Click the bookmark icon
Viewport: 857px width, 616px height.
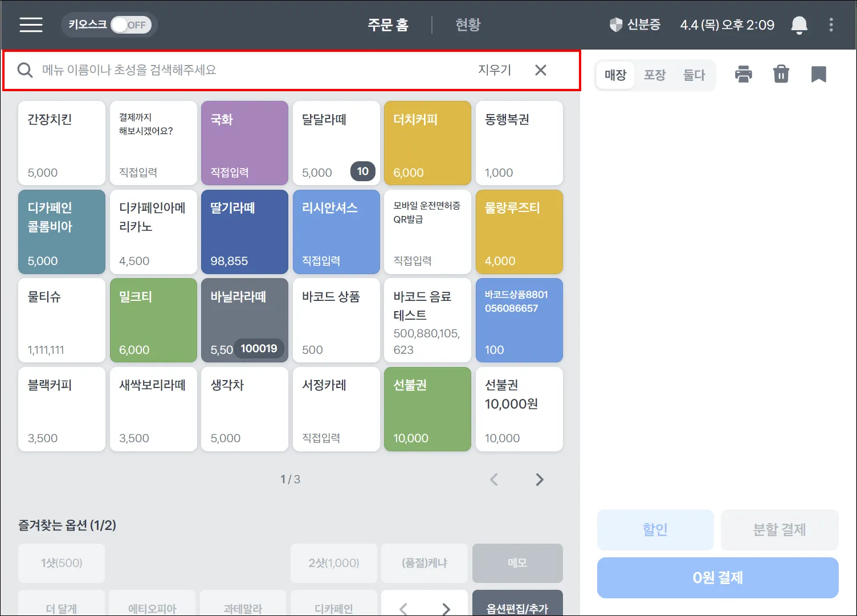pyautogui.click(x=819, y=75)
